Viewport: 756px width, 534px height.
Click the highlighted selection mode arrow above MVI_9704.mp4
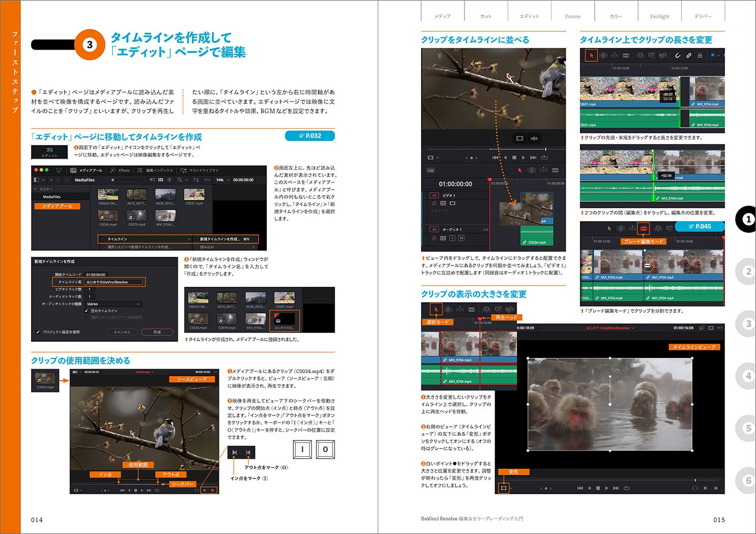[436, 309]
